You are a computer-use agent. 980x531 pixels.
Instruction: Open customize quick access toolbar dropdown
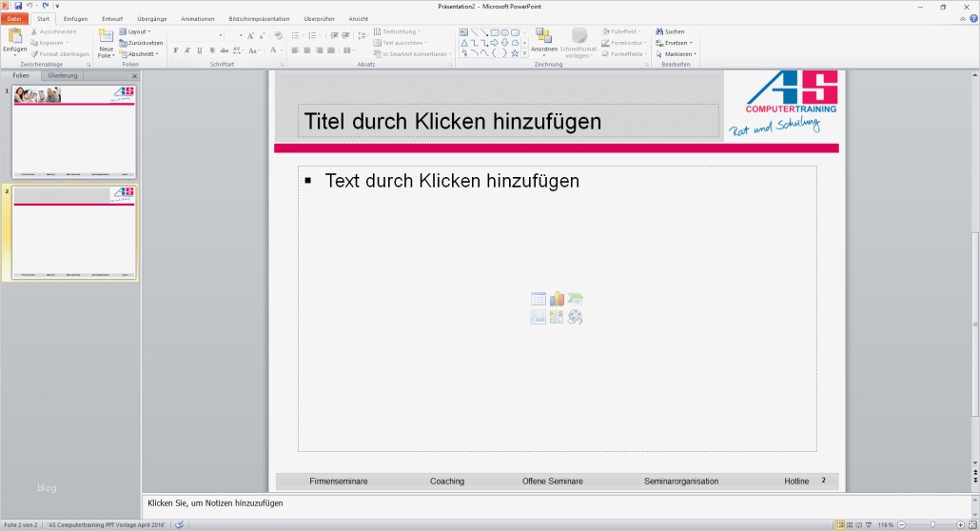(57, 6)
